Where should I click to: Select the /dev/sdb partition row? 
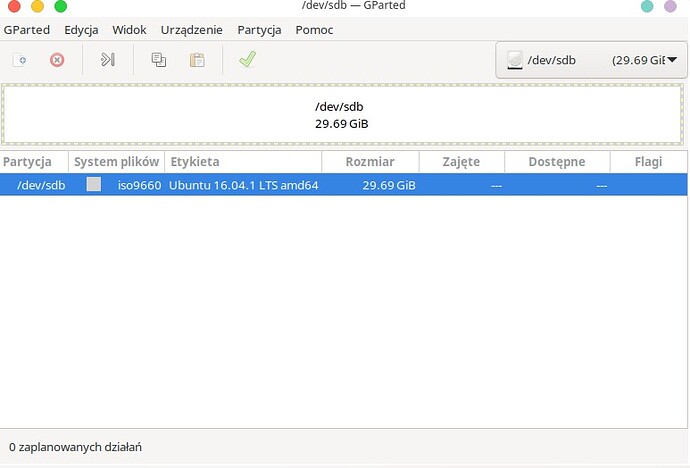[344, 185]
